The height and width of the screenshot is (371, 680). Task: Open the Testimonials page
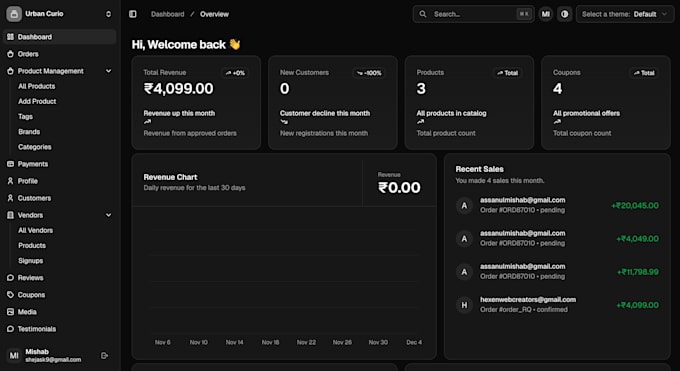click(59, 329)
